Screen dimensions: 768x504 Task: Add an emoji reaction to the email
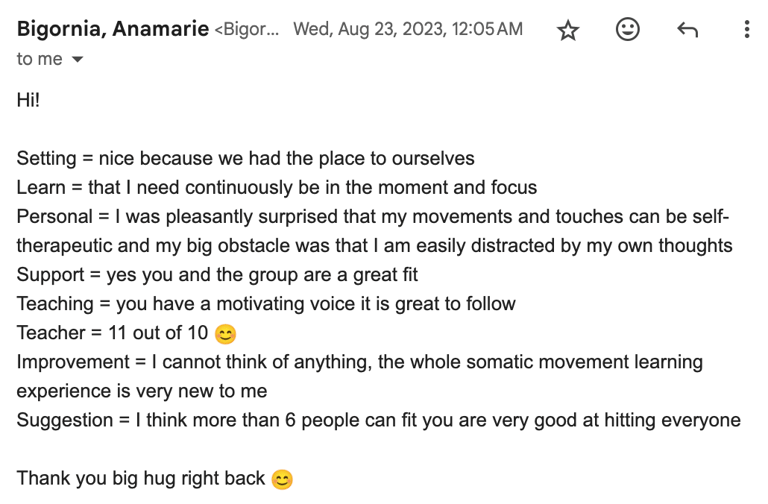tap(627, 29)
